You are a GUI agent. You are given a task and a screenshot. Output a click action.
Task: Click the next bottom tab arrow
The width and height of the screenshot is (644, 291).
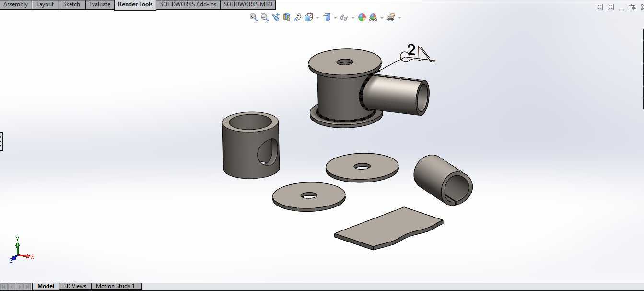tap(20, 287)
